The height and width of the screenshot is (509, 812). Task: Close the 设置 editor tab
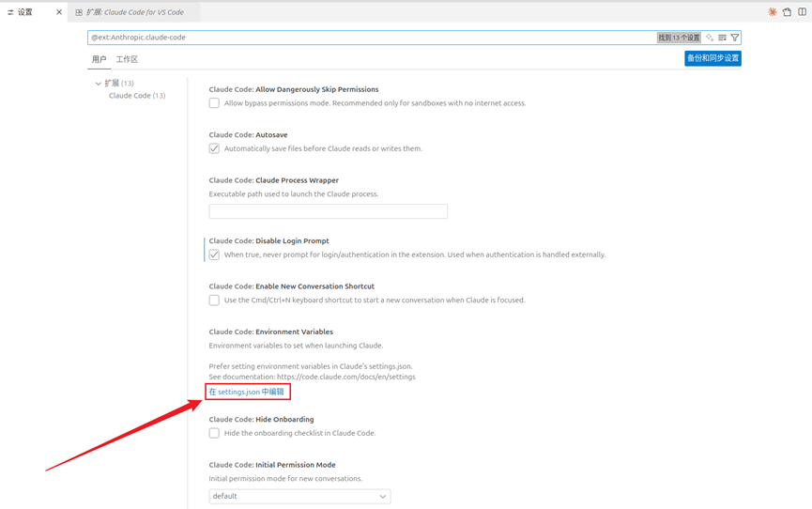[x=59, y=12]
